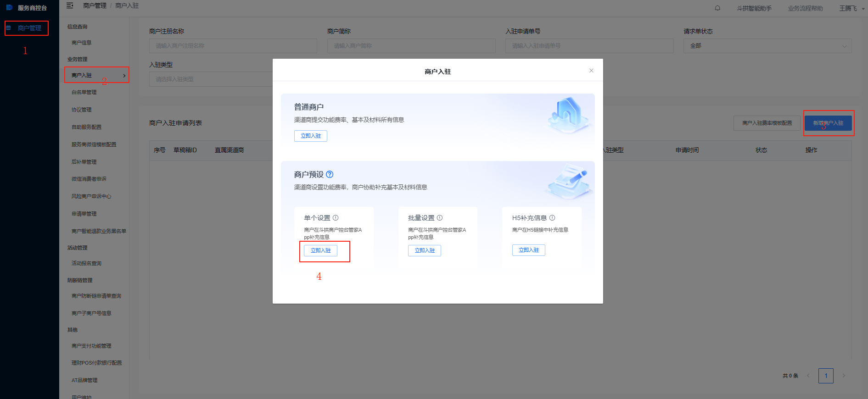Click the 申请时间 column header
This screenshot has width=868, height=399.
(x=687, y=150)
